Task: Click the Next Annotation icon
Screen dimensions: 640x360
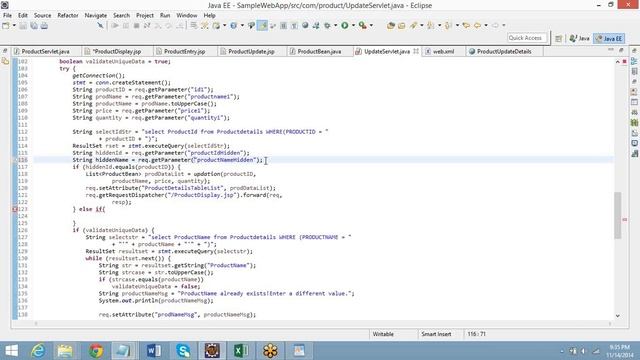Action: point(430,25)
